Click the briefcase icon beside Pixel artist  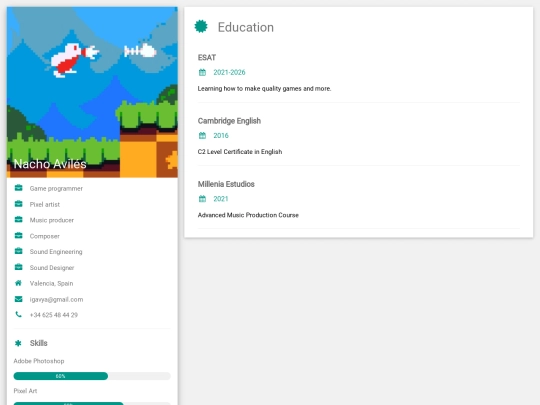pos(19,204)
